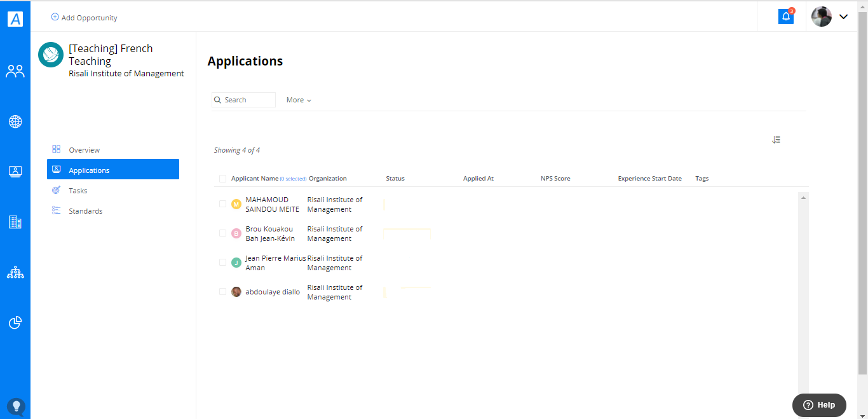Screen dimensions: 868x419
Task: Click Add Opportunity
Action: coord(84,18)
